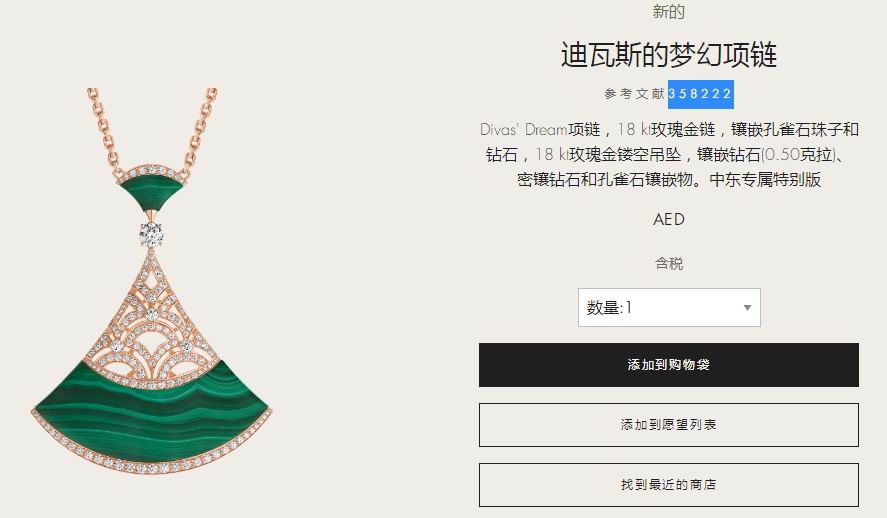This screenshot has width=887, height=518.
Task: Click the 含税 tax note
Action: pos(669,264)
